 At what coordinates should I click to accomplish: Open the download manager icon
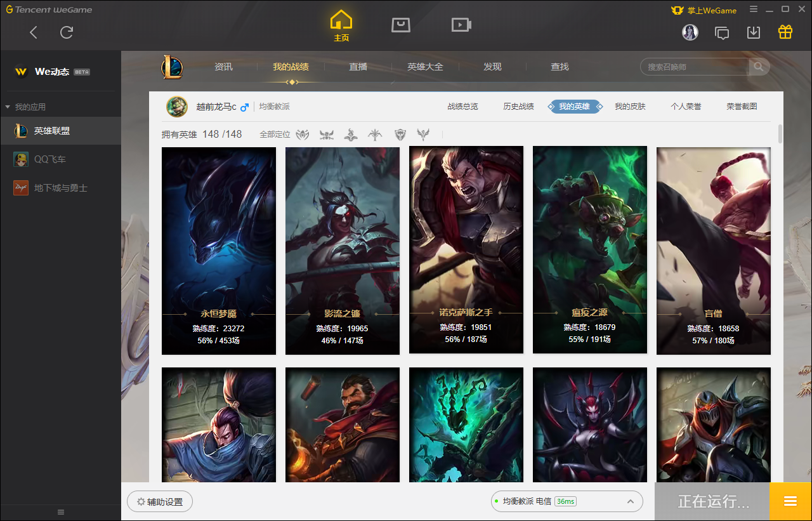coord(754,32)
